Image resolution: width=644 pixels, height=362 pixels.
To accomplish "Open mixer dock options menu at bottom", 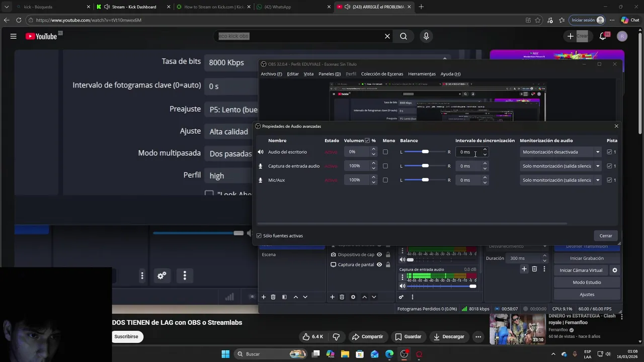I will coord(412,297).
